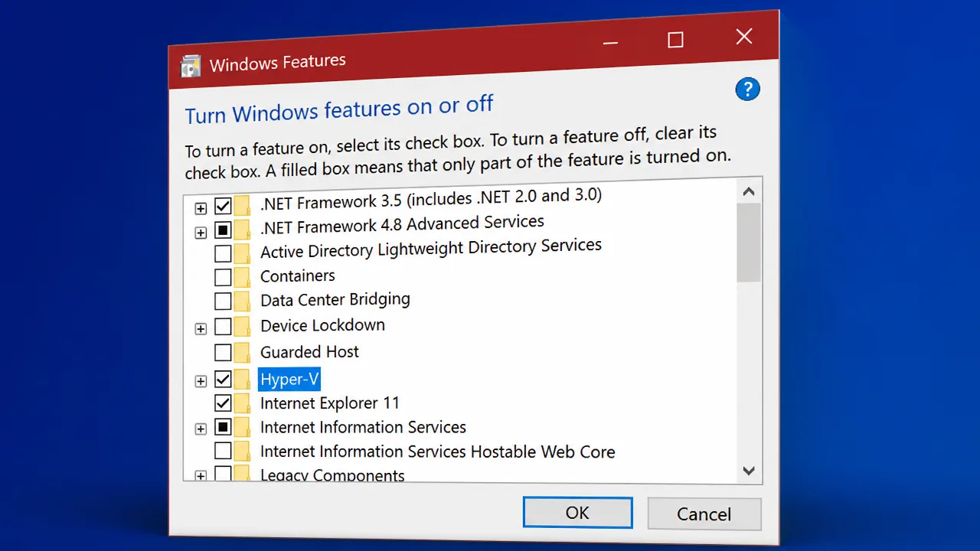
Task: Expand .NET Framework 4.8 Advanced Services node
Action: pyautogui.click(x=201, y=232)
